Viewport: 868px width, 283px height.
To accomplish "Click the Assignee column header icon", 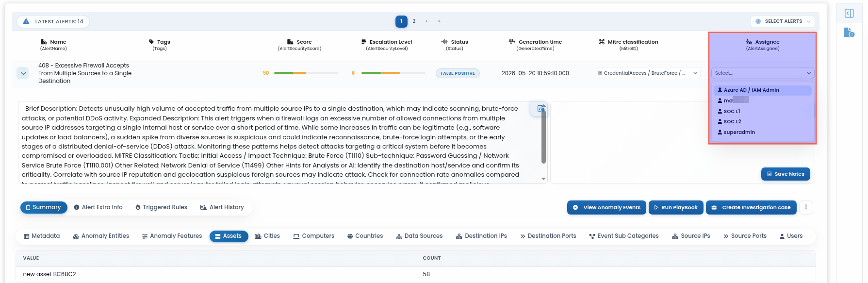I will coord(749,42).
